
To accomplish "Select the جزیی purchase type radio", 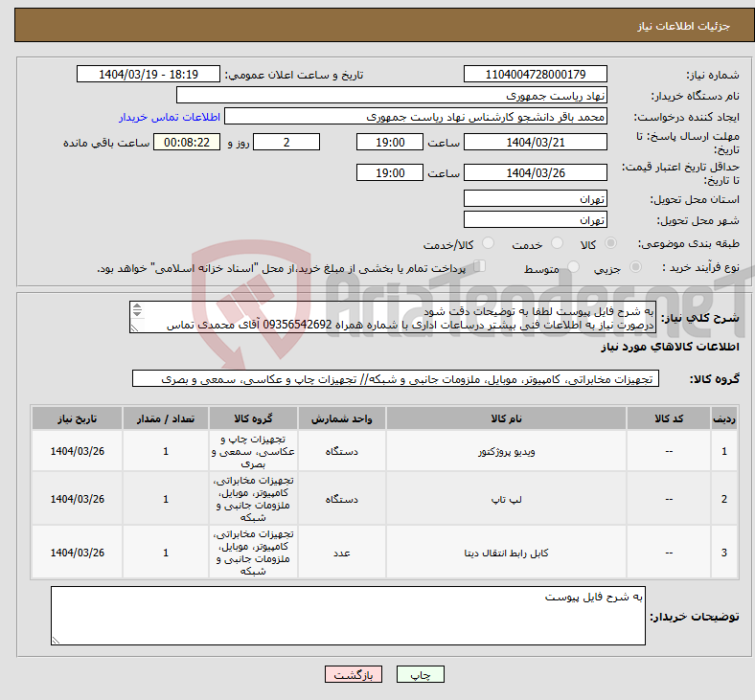I will pyautogui.click(x=635, y=266).
